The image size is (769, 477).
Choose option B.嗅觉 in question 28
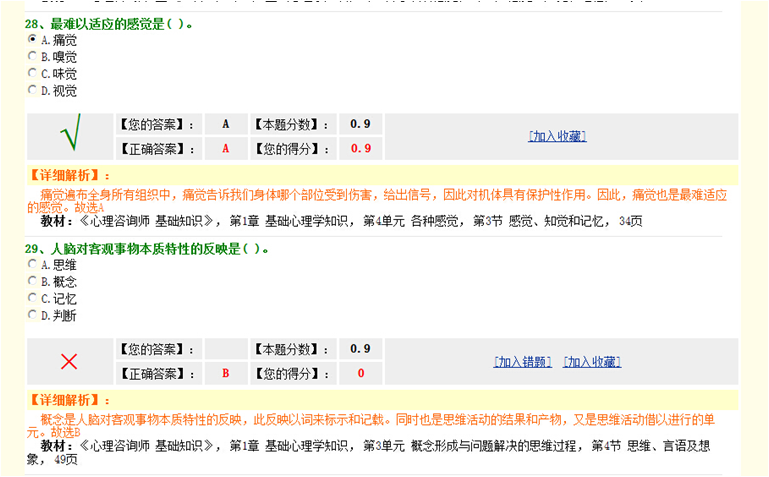click(x=33, y=56)
